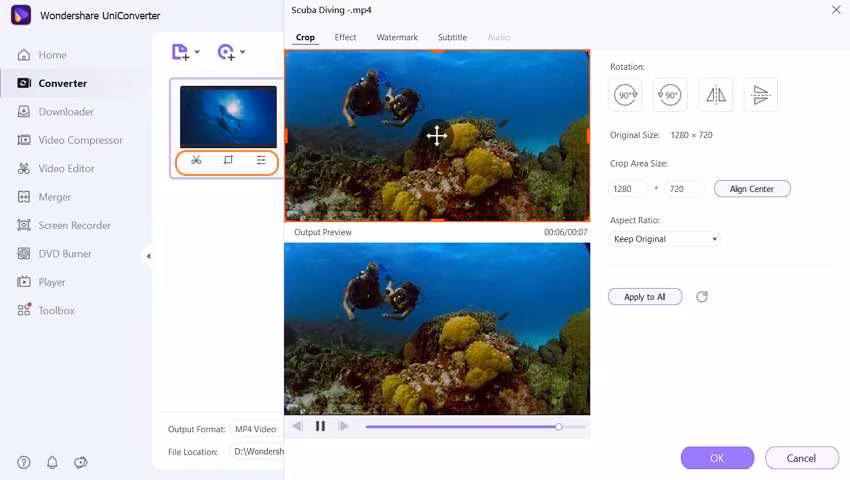Viewport: 850px width, 480px height.
Task: Expand the load disc dropdown arrow
Action: [x=242, y=52]
